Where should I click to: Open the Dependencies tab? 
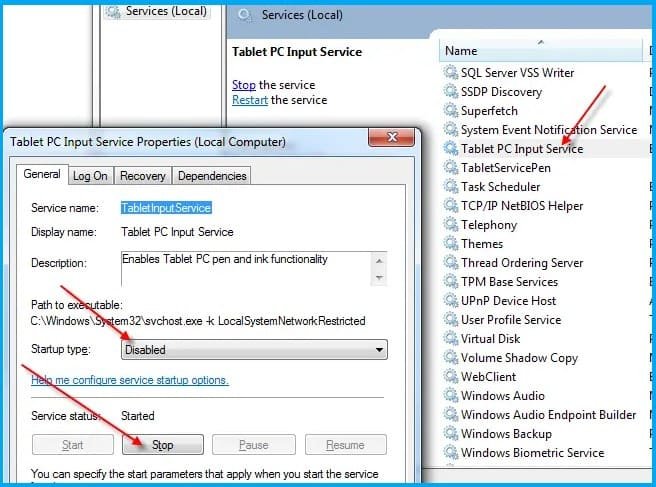(212, 176)
